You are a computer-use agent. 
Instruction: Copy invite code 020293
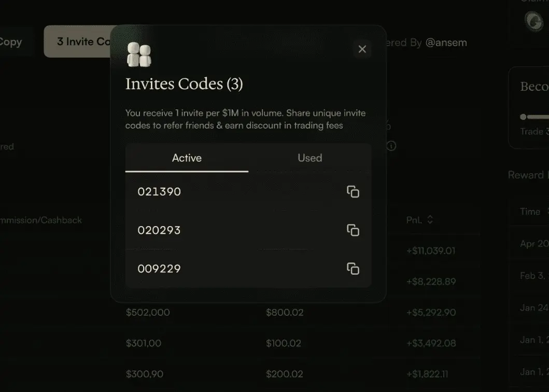click(353, 230)
